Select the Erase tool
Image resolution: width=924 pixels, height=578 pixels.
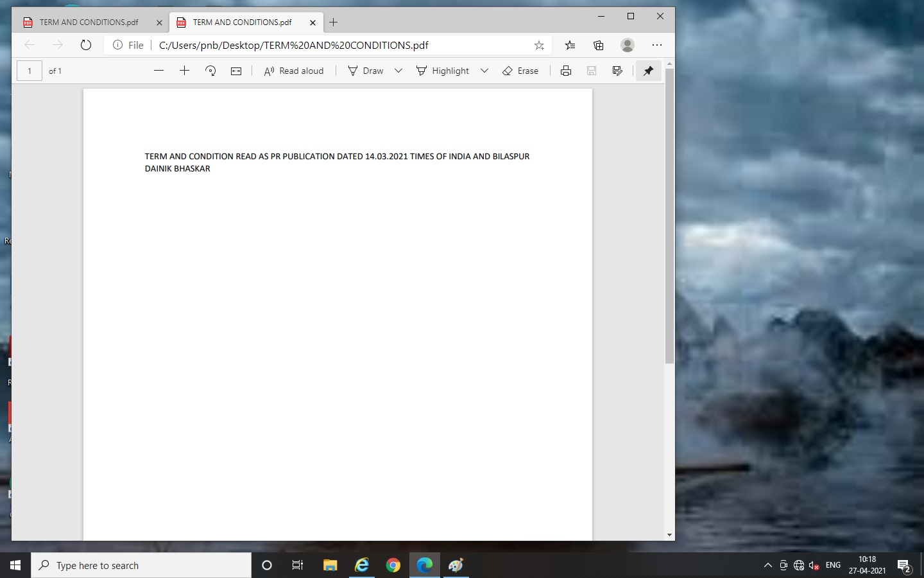coord(520,71)
